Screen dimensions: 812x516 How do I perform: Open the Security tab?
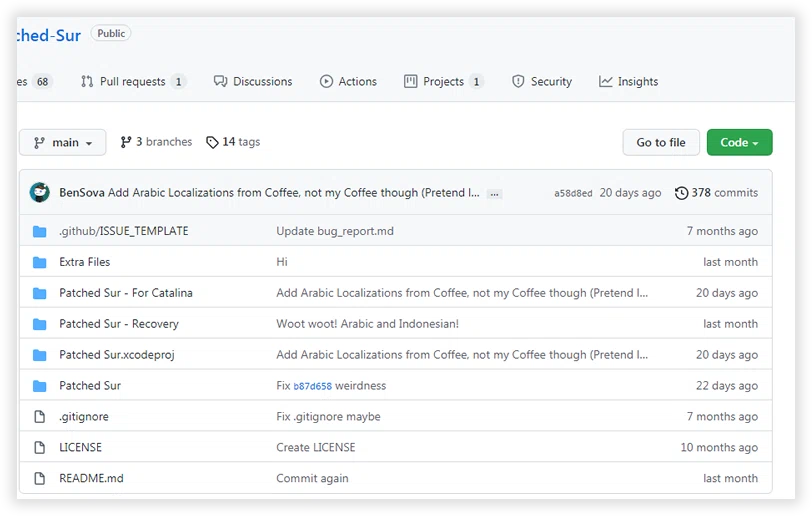coord(542,81)
